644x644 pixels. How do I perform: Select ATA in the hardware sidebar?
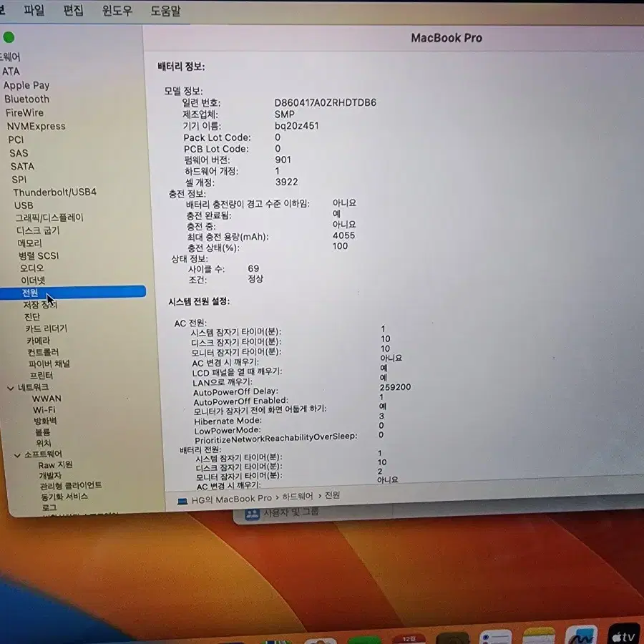point(11,72)
